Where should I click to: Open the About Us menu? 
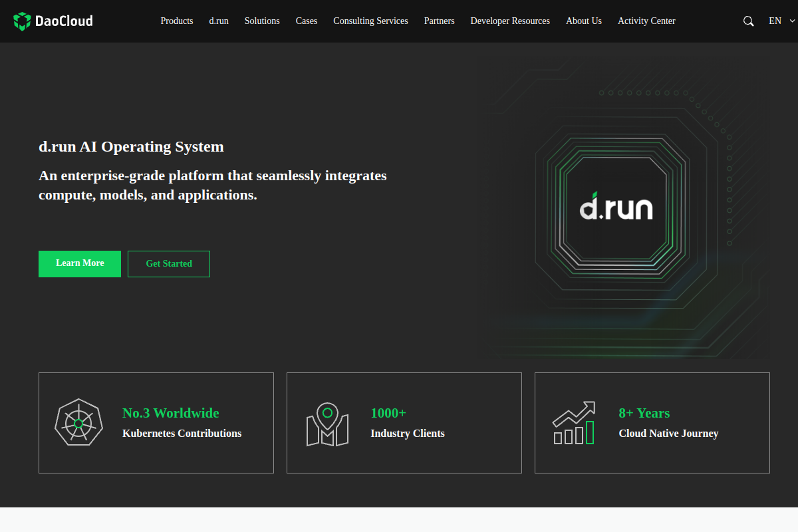[584, 21]
